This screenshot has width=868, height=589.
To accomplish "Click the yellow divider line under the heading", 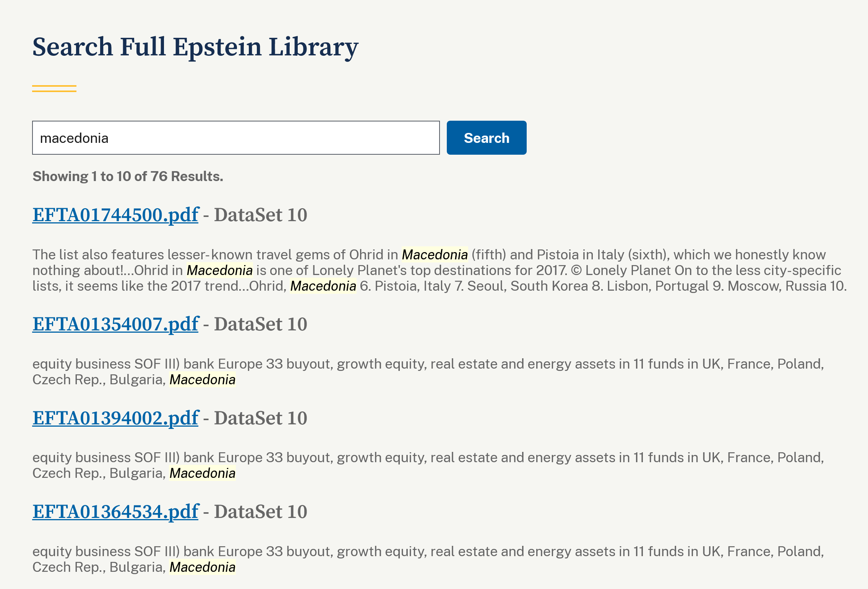I will [x=54, y=89].
